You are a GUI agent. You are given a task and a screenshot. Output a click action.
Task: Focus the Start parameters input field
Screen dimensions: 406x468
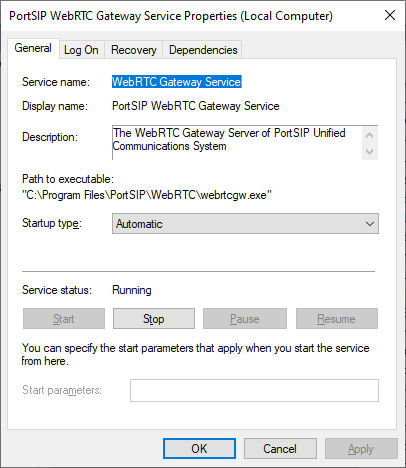(x=254, y=390)
